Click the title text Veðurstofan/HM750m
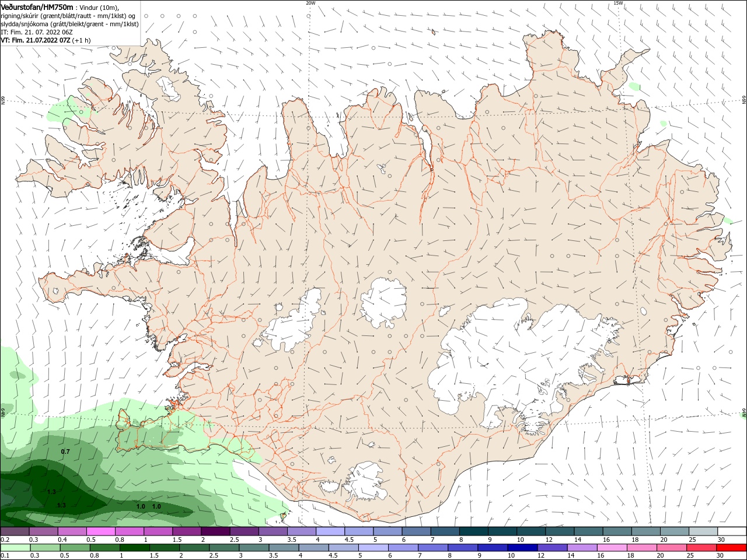The image size is (747, 560). 37,7
